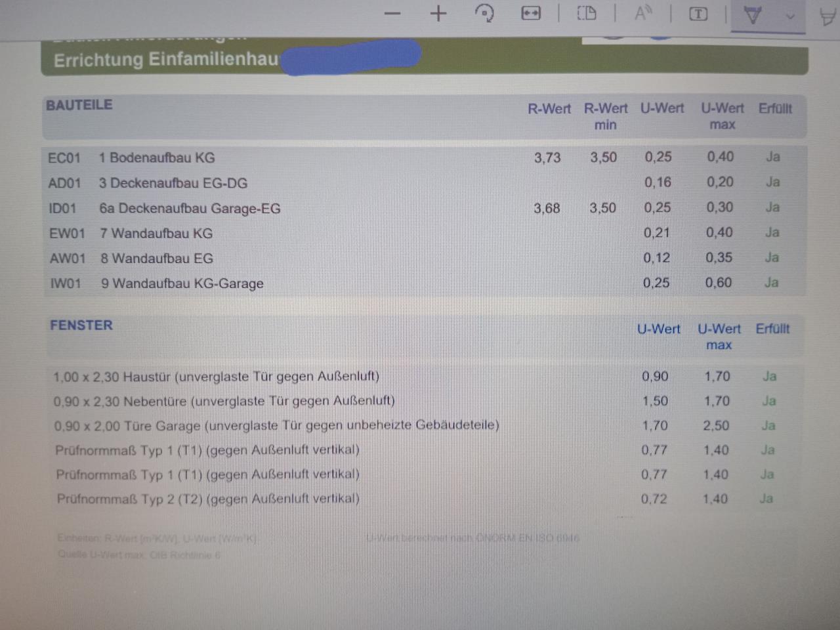The width and height of the screenshot is (840, 630).
Task: Click the AW01 Wandaufbau EG entry
Action: coord(156,259)
